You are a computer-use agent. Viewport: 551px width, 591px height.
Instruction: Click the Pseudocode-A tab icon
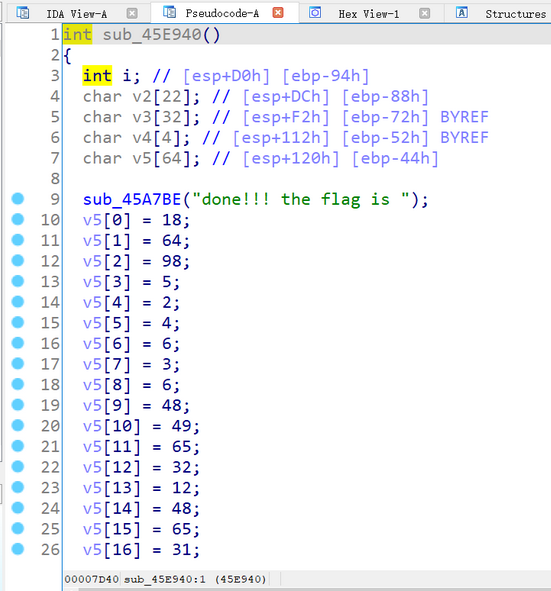point(169,12)
